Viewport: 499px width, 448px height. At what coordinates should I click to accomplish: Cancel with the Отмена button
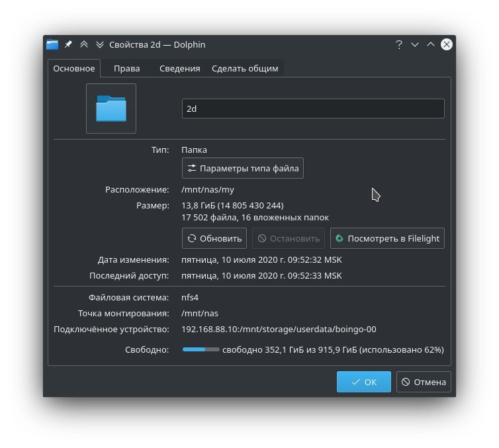[x=424, y=382]
